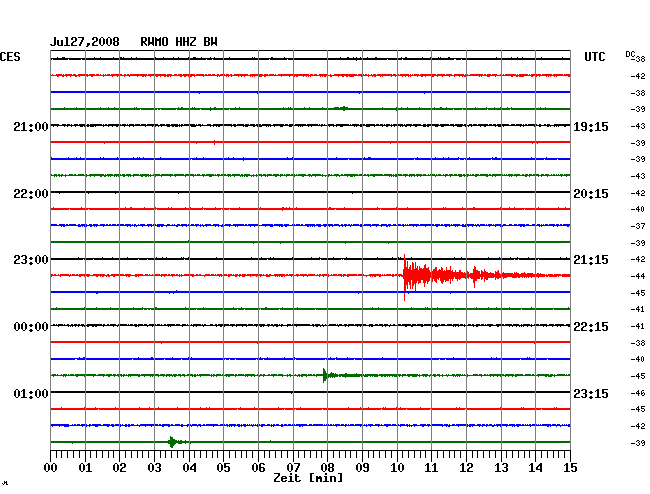Click the "14" minute axis label
The image size is (650, 494).
click(x=535, y=468)
